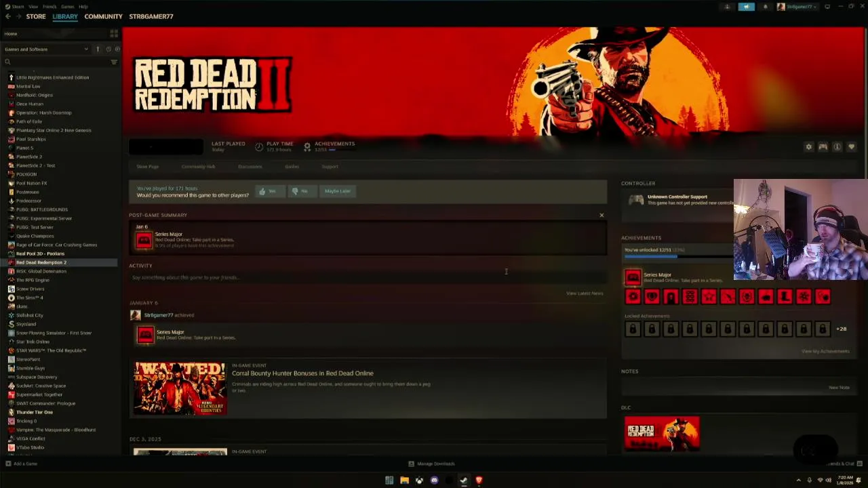This screenshot has width=868, height=488.
Task: Go to library Home
Action: pos(11,33)
